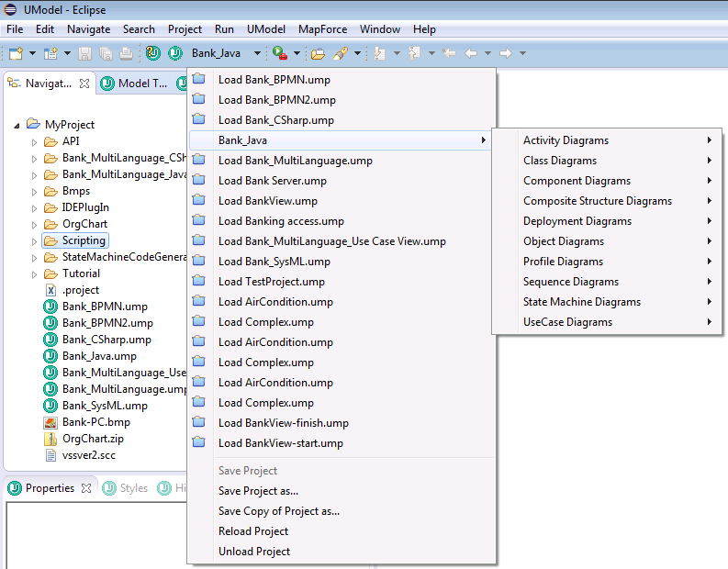Collapse the MyProject tree node

(x=17, y=125)
